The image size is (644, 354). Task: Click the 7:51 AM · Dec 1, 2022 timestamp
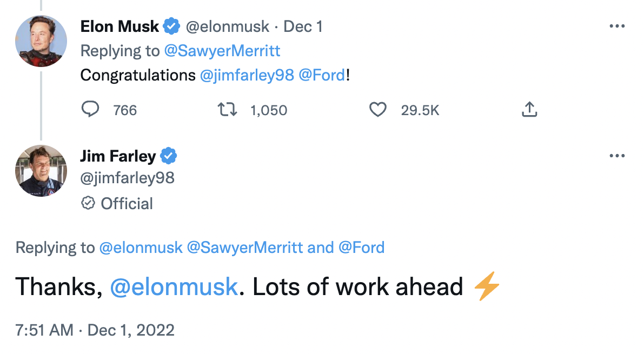[95, 330]
